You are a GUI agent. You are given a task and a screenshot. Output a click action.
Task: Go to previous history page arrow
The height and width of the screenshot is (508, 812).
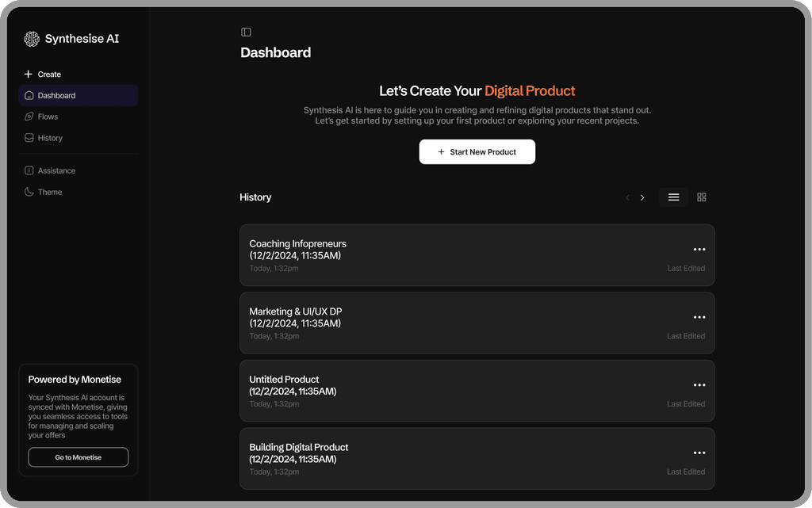pos(627,197)
